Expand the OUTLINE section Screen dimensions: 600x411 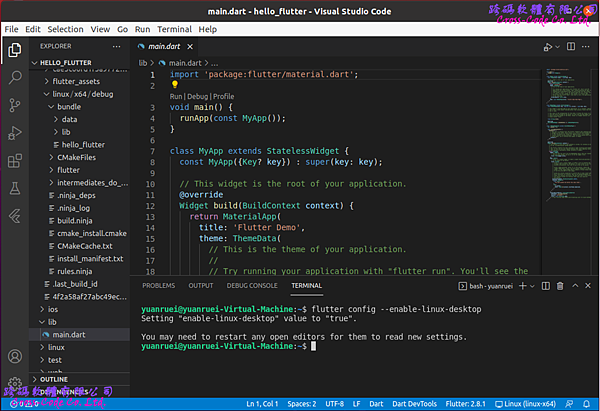click(x=55, y=380)
